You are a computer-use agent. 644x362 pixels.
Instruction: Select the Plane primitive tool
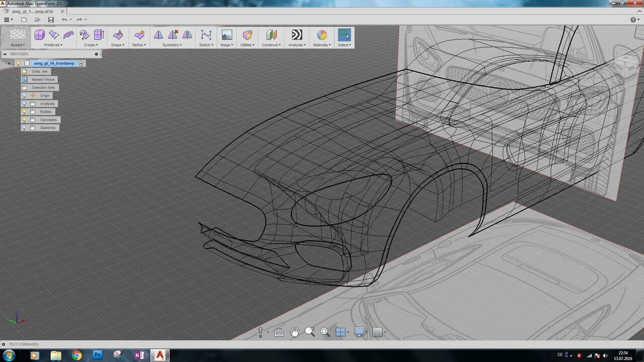pyautogui.click(x=54, y=35)
